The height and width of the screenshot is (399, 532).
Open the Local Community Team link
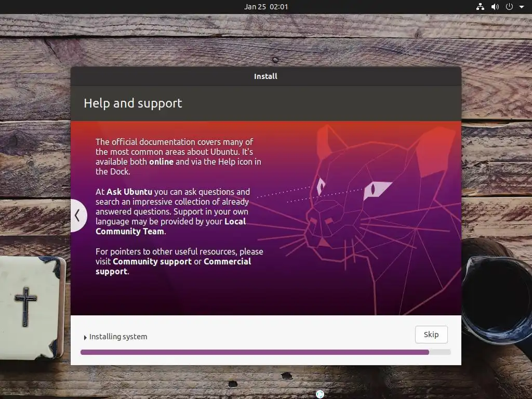pyautogui.click(x=170, y=227)
